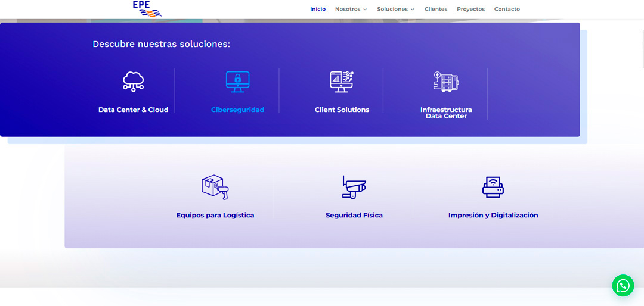Open the Clientes menu item

436,9
